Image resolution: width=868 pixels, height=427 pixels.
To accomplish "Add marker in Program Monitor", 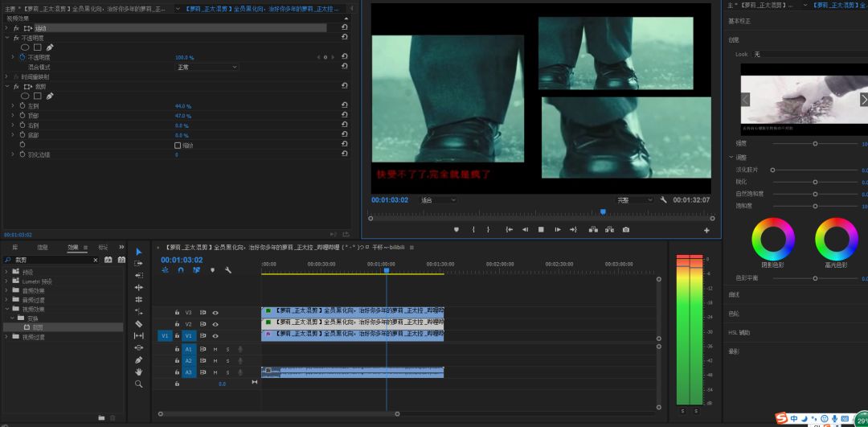I will click(457, 230).
